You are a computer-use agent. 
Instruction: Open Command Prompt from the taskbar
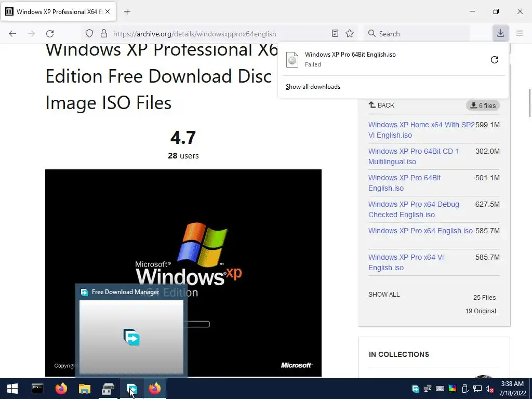coord(37,389)
